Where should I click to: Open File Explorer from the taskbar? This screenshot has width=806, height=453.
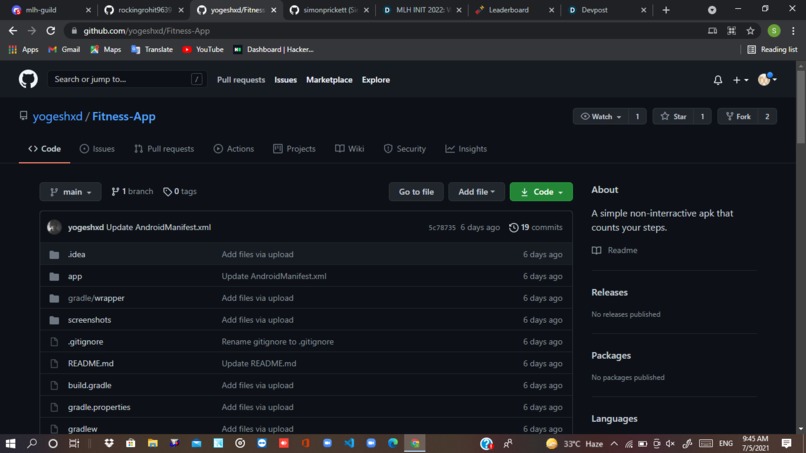(x=153, y=443)
